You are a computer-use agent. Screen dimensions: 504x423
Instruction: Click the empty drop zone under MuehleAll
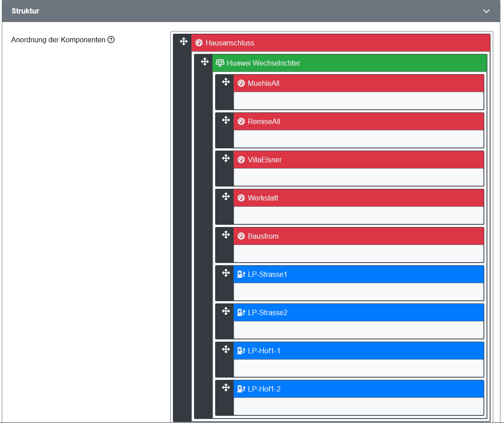coord(358,101)
